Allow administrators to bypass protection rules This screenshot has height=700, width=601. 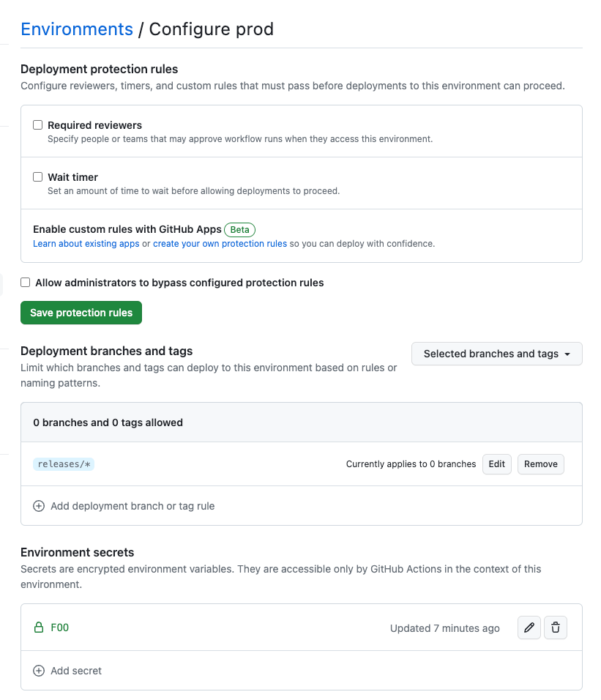click(26, 282)
